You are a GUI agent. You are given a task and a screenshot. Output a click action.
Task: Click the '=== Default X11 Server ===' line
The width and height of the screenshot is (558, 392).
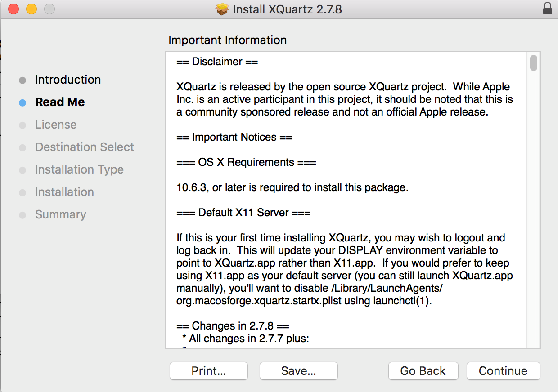click(x=243, y=213)
